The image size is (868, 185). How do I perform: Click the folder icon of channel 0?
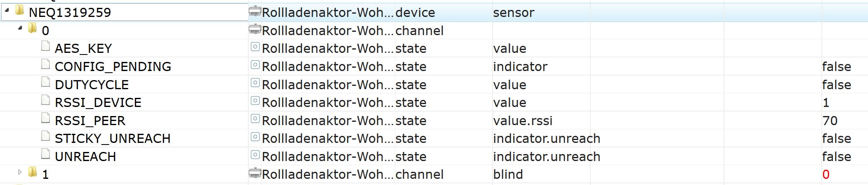coord(32,28)
